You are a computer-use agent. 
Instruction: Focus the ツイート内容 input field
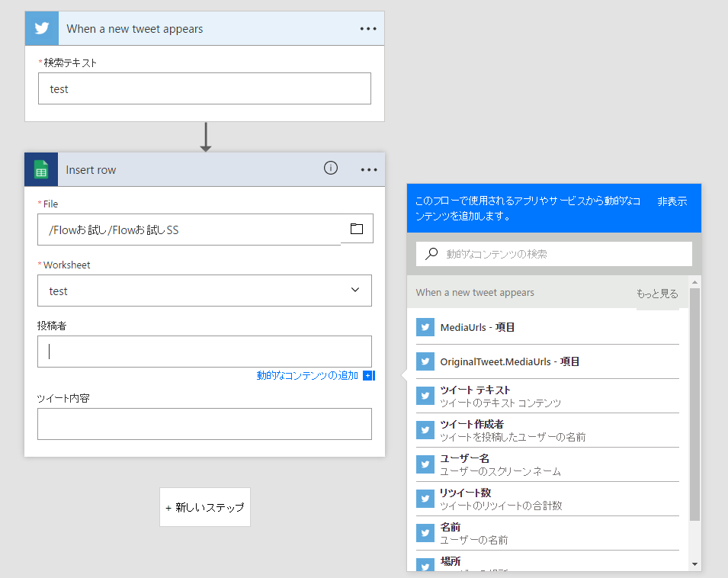(x=205, y=424)
